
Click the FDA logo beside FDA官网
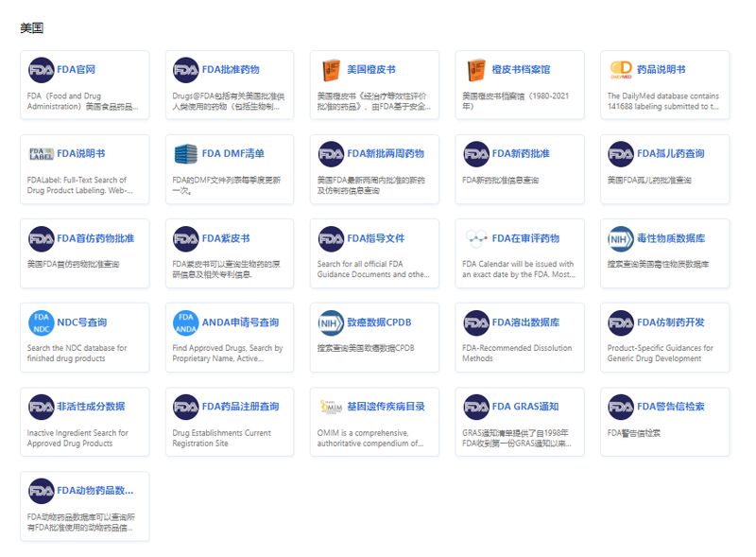(41, 70)
